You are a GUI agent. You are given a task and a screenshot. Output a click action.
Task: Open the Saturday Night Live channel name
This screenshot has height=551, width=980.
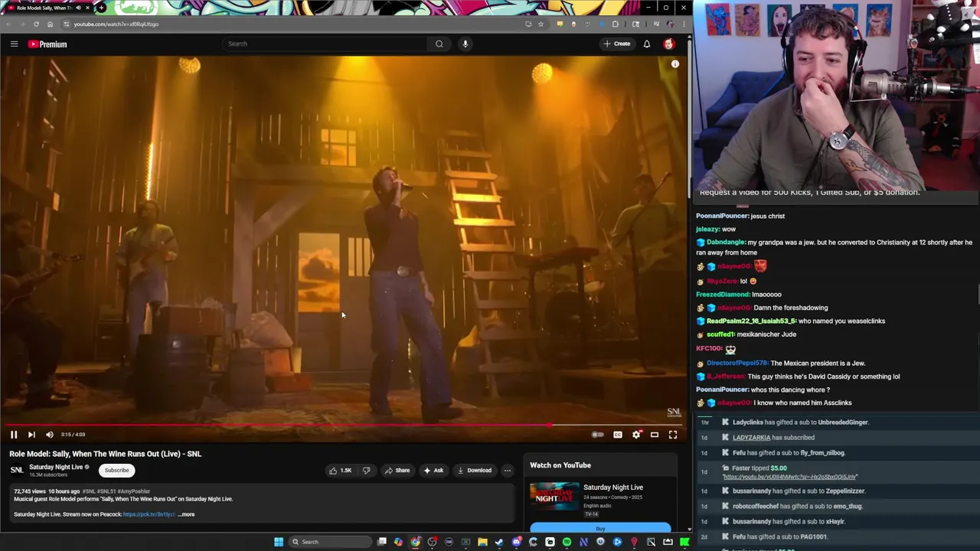(x=56, y=467)
